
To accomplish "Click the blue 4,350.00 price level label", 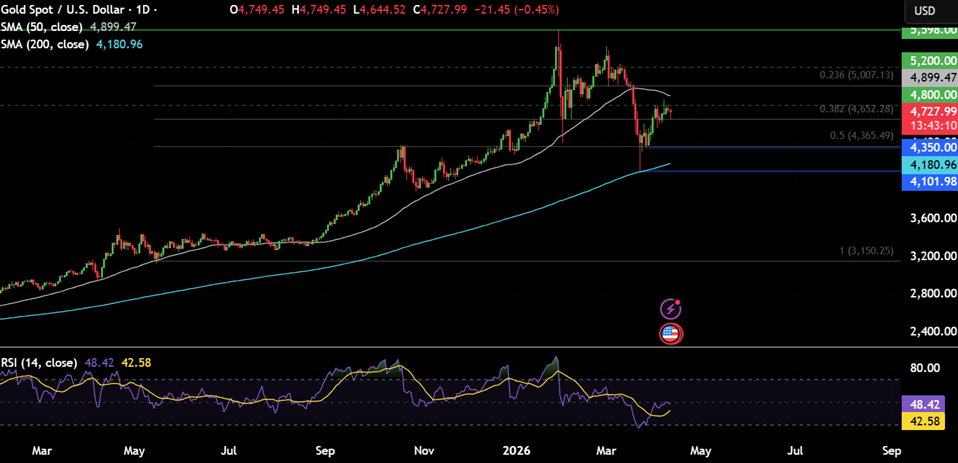I will (929, 147).
